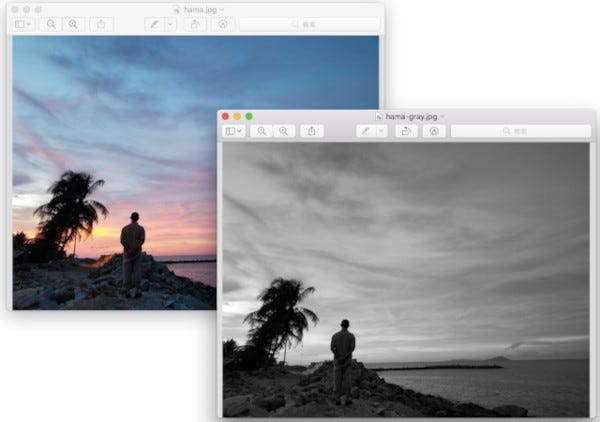Expand highlight options arrow in hama-gray.jpg window

[381, 131]
